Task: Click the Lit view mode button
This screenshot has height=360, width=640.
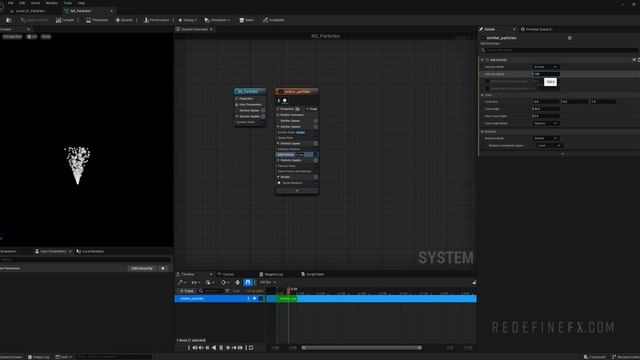Action: (x=32, y=37)
